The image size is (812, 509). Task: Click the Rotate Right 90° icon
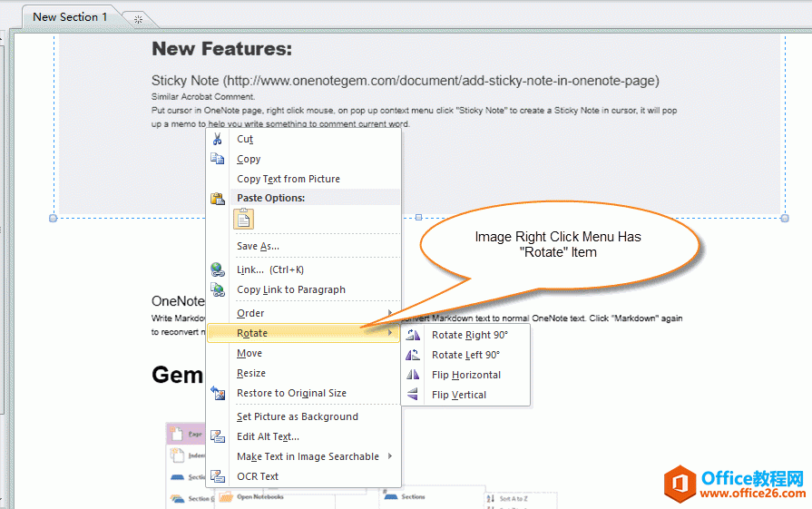point(413,335)
